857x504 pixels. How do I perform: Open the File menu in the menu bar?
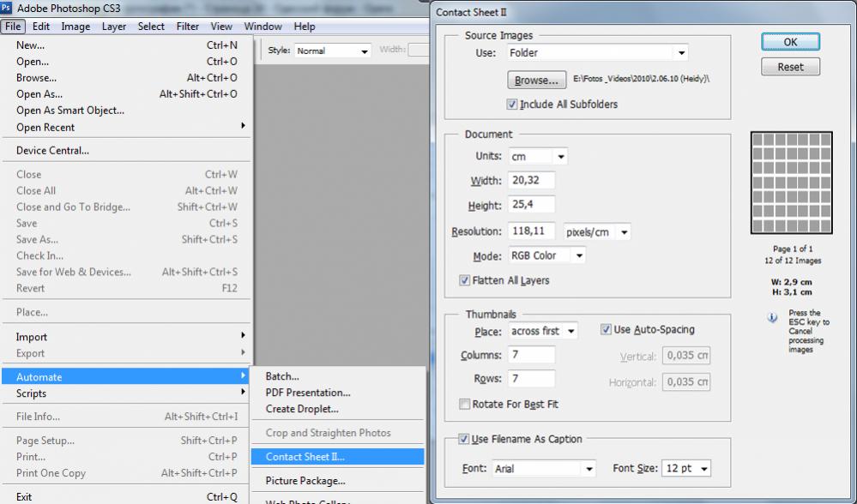point(13,27)
